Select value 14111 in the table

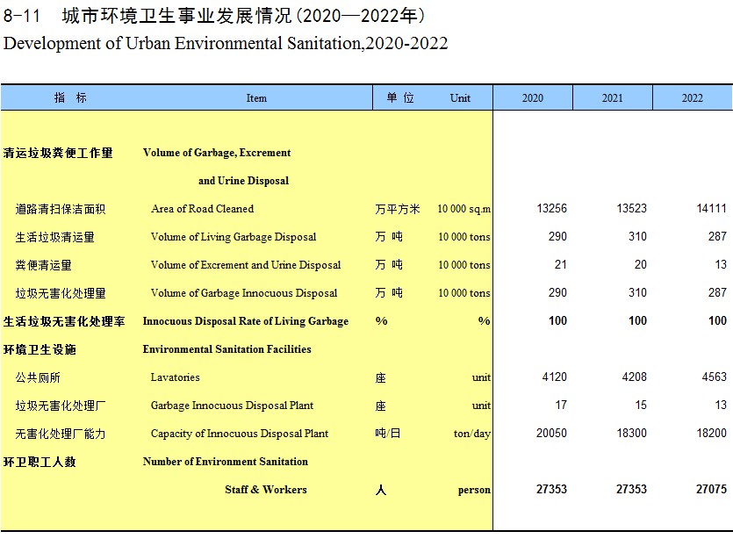[x=712, y=209]
